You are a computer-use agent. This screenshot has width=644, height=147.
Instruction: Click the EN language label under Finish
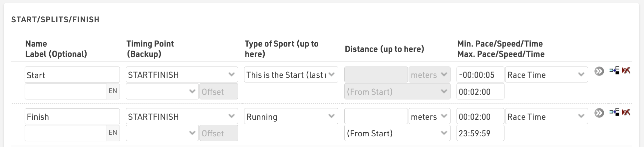click(113, 133)
